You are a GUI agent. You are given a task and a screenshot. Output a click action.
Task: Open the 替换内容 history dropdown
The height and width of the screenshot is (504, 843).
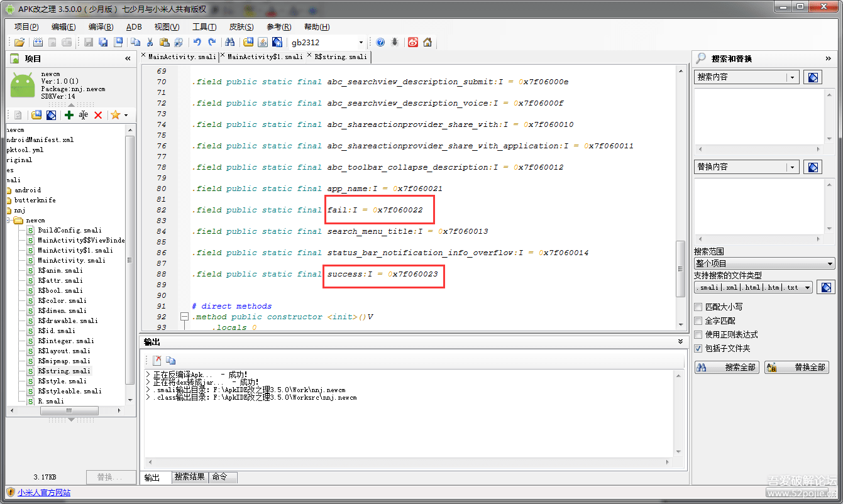[x=793, y=167]
